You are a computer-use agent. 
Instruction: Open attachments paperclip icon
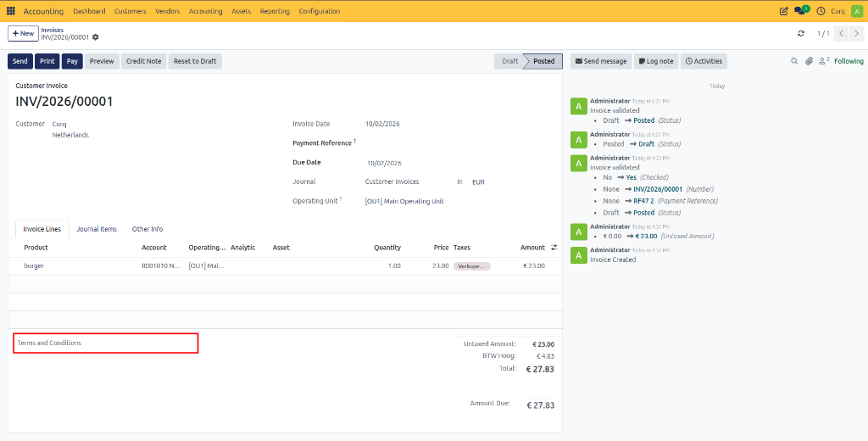pyautogui.click(x=809, y=62)
